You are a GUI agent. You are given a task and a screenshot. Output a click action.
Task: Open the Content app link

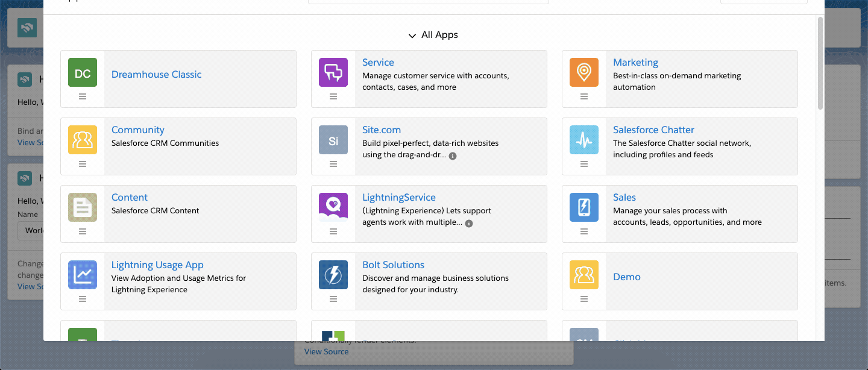130,197
